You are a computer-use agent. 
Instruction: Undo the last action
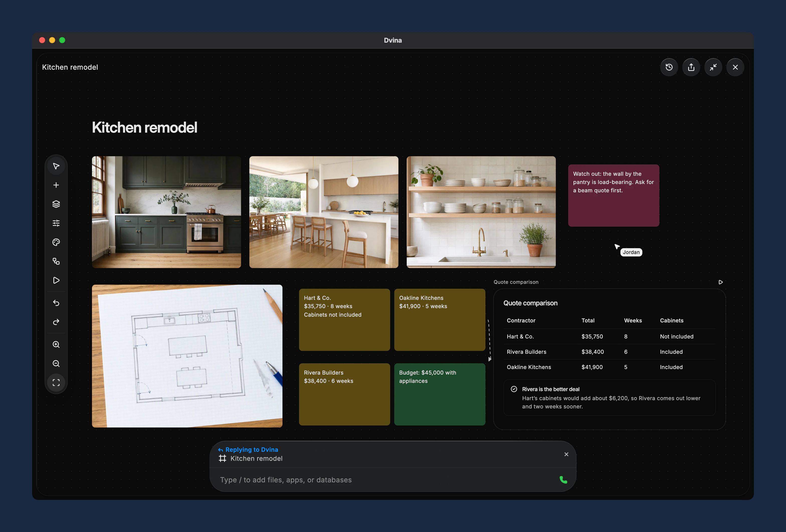pos(56,303)
